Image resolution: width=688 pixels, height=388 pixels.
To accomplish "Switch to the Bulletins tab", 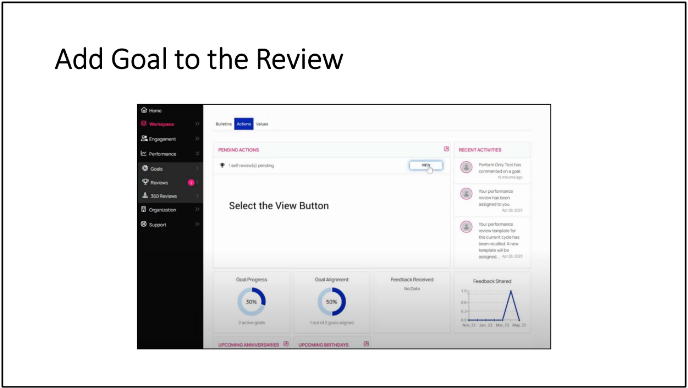I will (223, 124).
